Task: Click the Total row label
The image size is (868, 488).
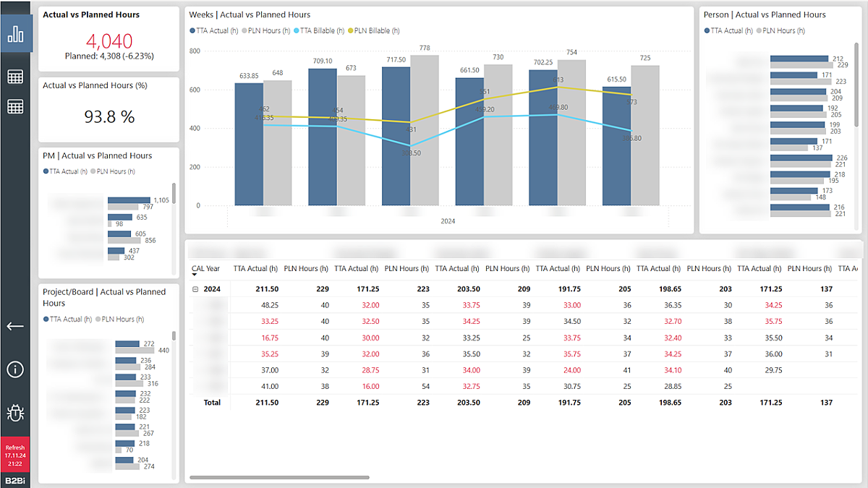Action: pos(212,402)
